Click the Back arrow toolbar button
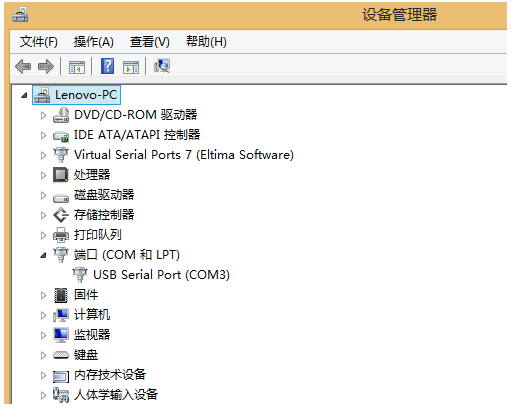 (x=23, y=66)
